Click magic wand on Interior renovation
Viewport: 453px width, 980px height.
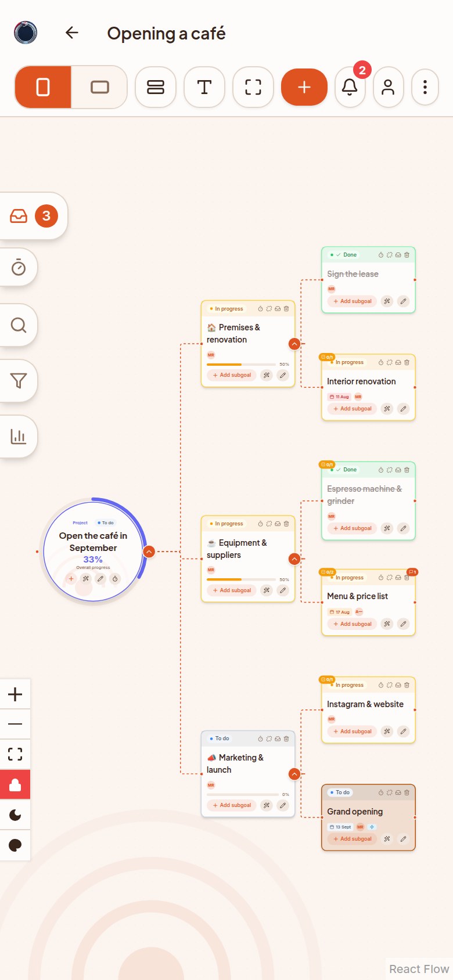click(387, 409)
